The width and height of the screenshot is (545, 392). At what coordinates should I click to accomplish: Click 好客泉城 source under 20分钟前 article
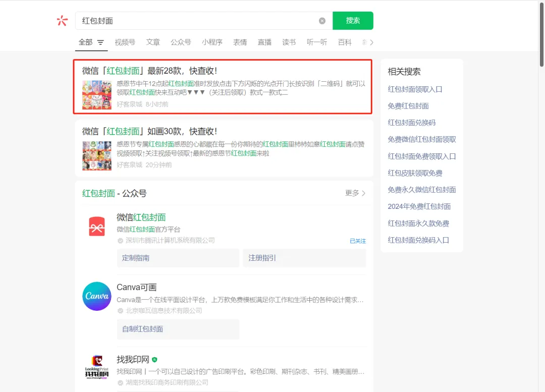(129, 165)
